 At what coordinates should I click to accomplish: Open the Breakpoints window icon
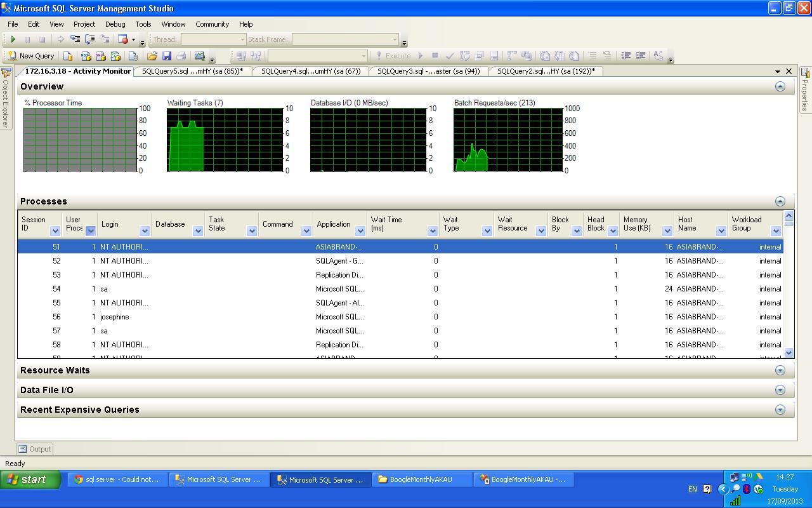(x=124, y=39)
